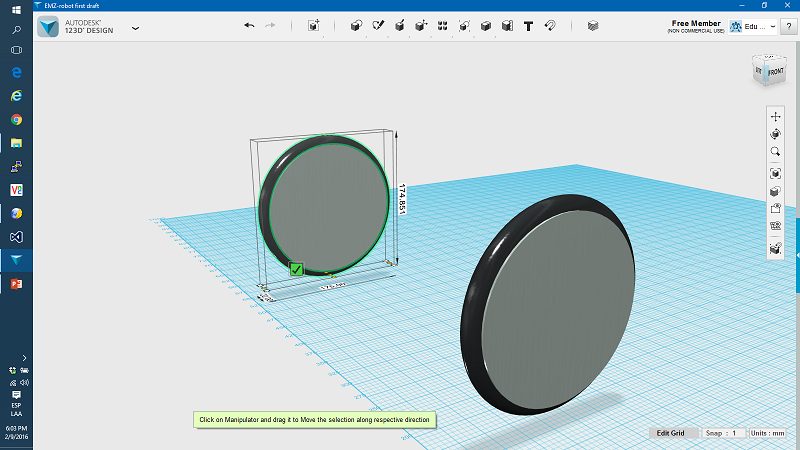Screen dimensions: 800x450
Task: Open the Combine tool menu
Action: point(486,26)
